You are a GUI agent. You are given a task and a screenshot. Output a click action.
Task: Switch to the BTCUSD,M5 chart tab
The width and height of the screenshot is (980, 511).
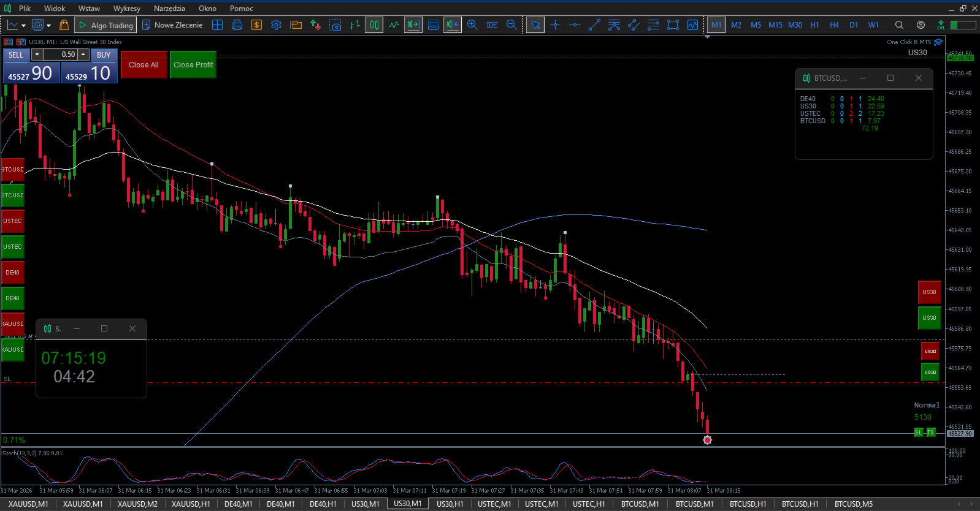853,504
